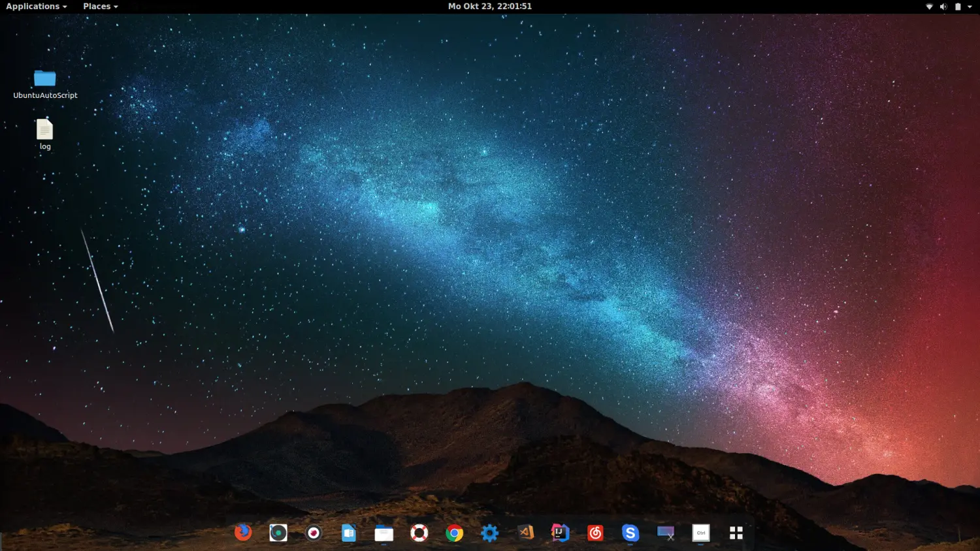Open the Ctrl key app in dock

click(x=701, y=533)
